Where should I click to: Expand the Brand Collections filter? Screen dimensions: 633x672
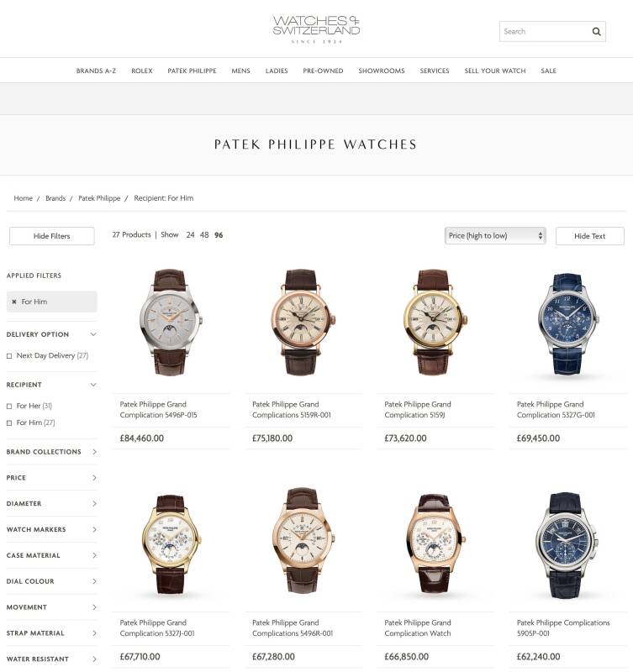point(51,452)
